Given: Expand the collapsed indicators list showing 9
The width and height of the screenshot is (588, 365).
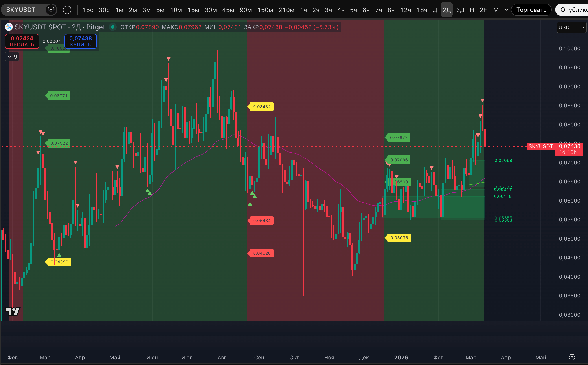Looking at the screenshot, I should pos(12,57).
